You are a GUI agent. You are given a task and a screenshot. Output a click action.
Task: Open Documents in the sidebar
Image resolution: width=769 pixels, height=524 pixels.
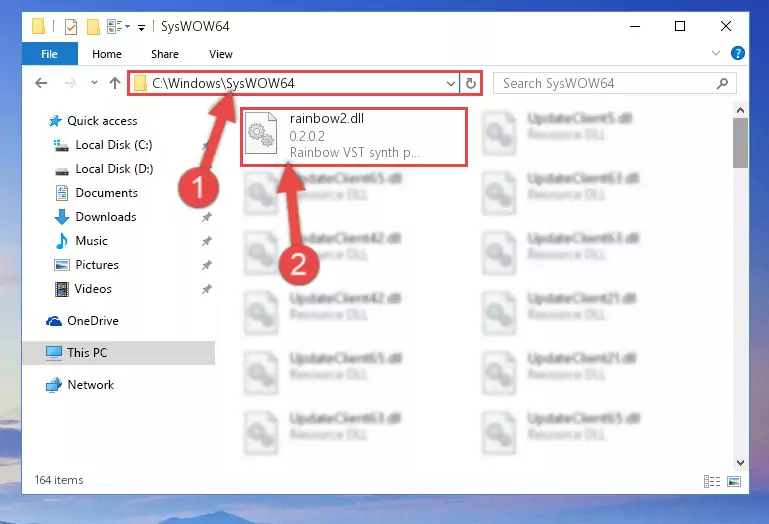106,193
